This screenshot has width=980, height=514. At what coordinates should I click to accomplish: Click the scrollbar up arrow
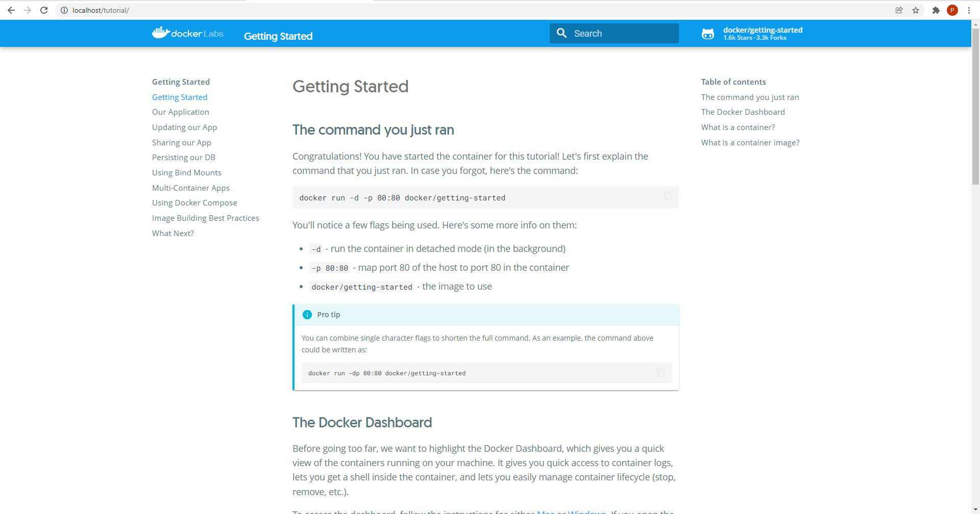(975, 24)
